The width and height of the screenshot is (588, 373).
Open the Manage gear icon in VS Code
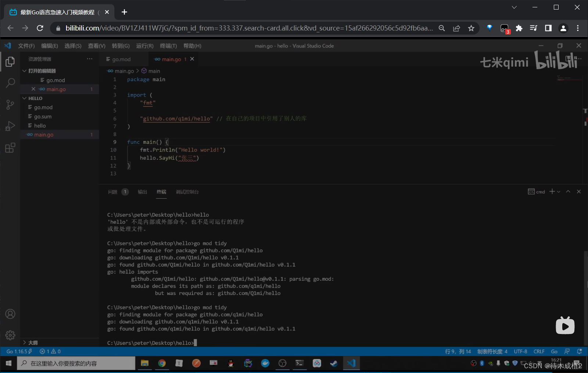[x=10, y=335]
